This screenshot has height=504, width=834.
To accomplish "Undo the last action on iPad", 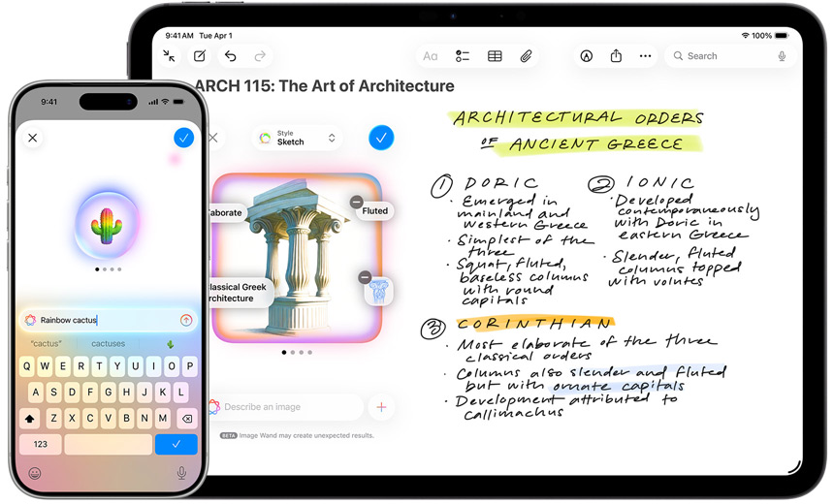I will point(230,56).
